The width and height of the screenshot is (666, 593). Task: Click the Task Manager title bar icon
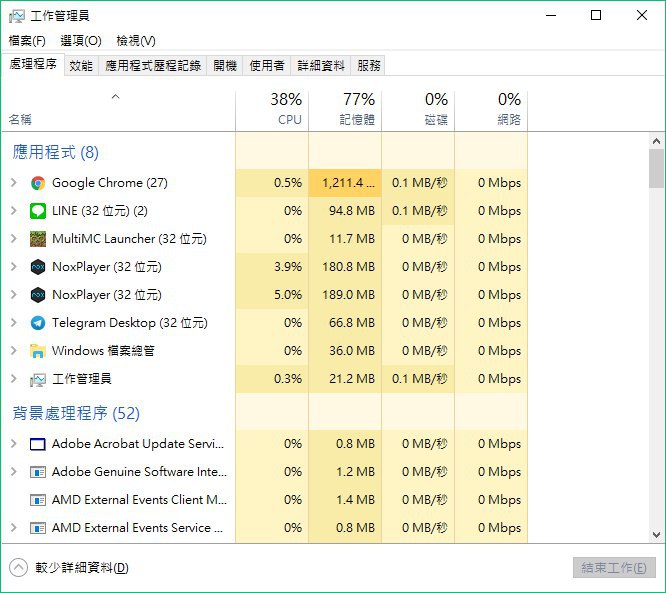point(17,16)
